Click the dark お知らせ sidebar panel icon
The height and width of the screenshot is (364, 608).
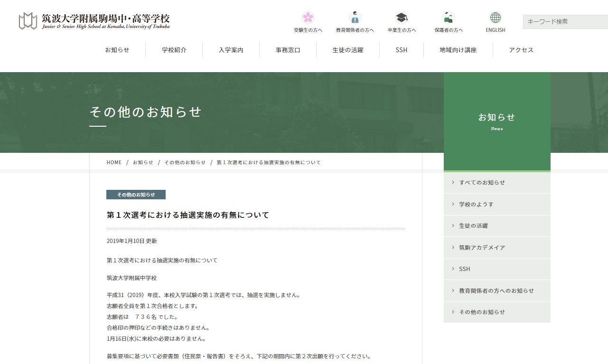[496, 117]
